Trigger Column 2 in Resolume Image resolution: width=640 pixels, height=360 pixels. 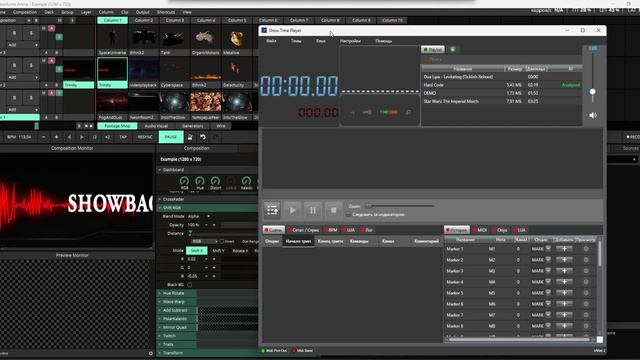point(144,20)
